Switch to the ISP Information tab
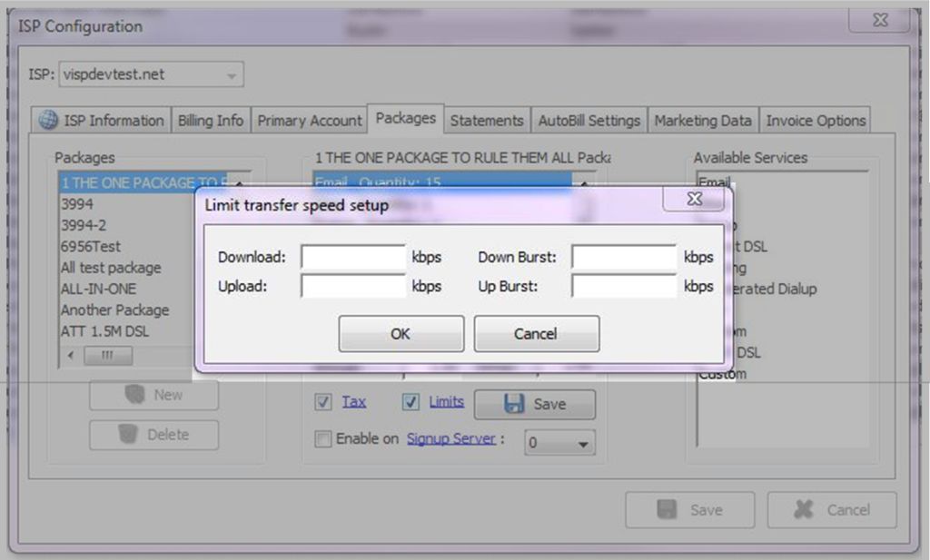Screen dimensions: 930x560 [102, 121]
